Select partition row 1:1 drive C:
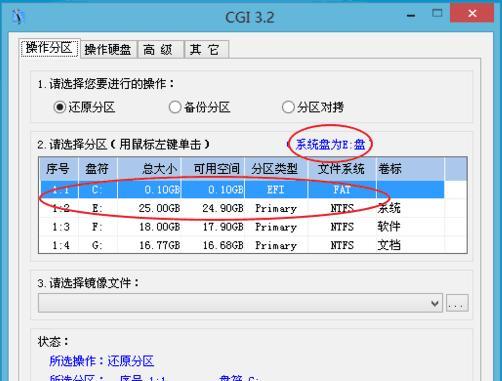This screenshot has height=381, width=502. (x=242, y=190)
